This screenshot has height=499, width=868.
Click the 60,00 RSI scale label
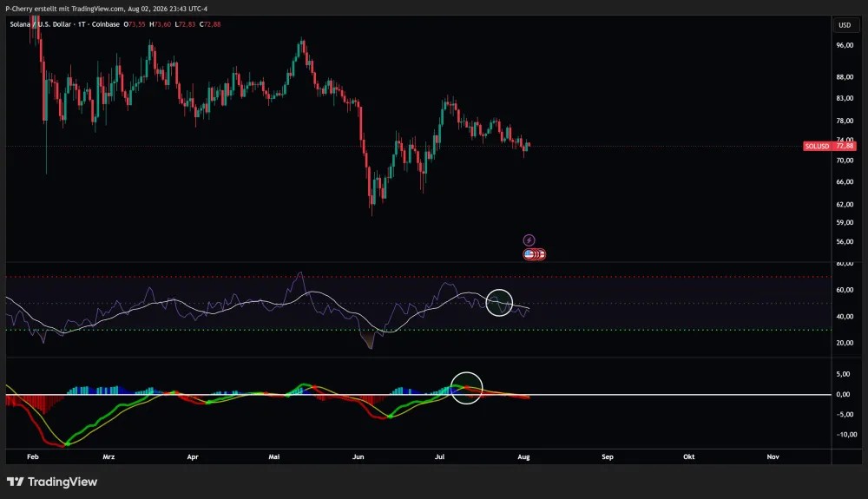coord(845,290)
